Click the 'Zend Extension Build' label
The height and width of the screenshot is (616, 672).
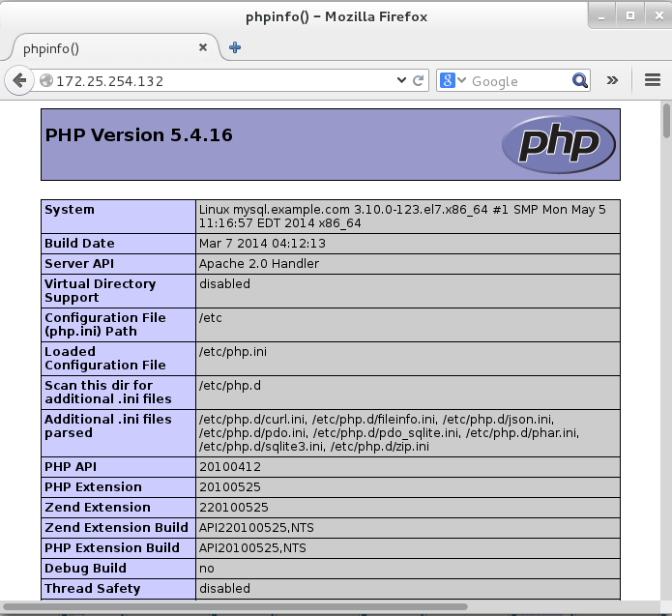point(116,527)
